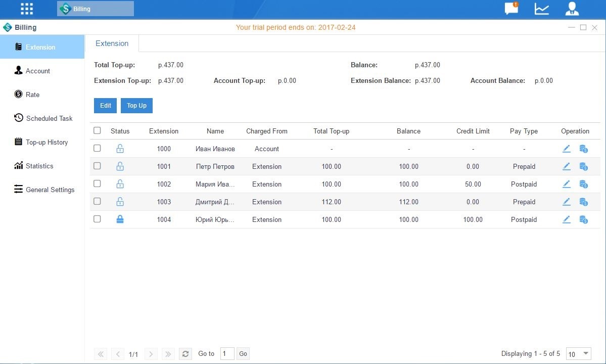Open the apps grid in top-left corner
The width and height of the screenshot is (606, 364).
(26, 9)
